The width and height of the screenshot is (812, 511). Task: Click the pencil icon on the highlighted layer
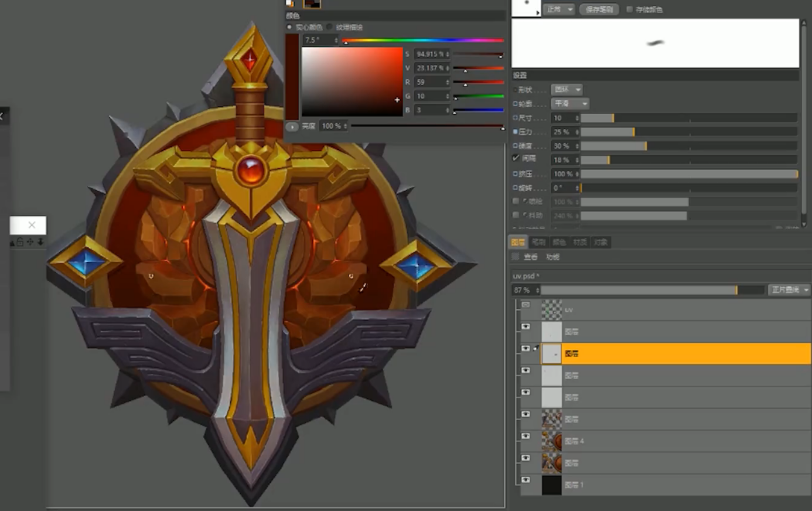point(535,348)
